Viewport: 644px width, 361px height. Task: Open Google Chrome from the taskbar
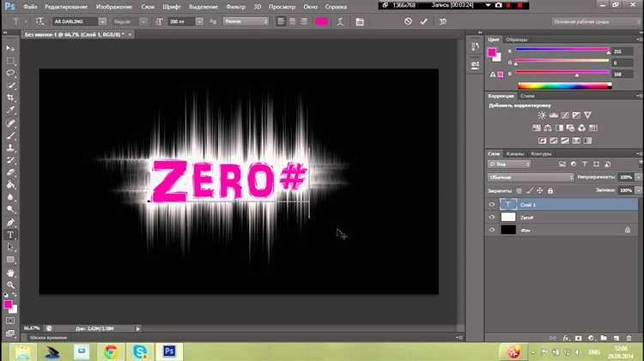(x=110, y=351)
